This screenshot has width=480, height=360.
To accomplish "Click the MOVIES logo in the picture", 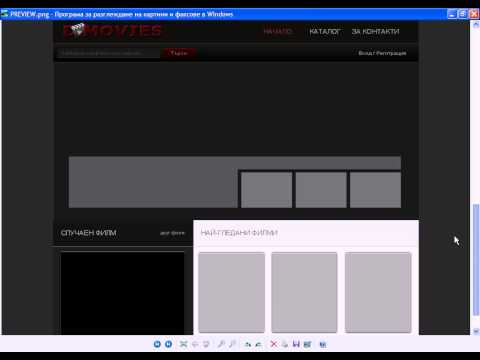I will tap(113, 30).
